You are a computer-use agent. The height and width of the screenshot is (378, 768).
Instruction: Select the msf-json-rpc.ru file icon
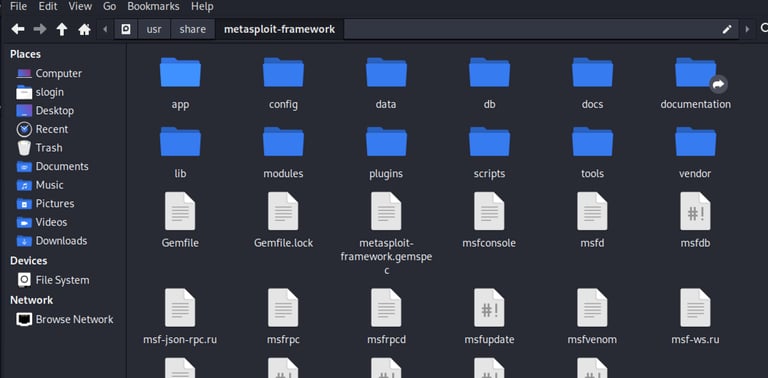point(180,308)
